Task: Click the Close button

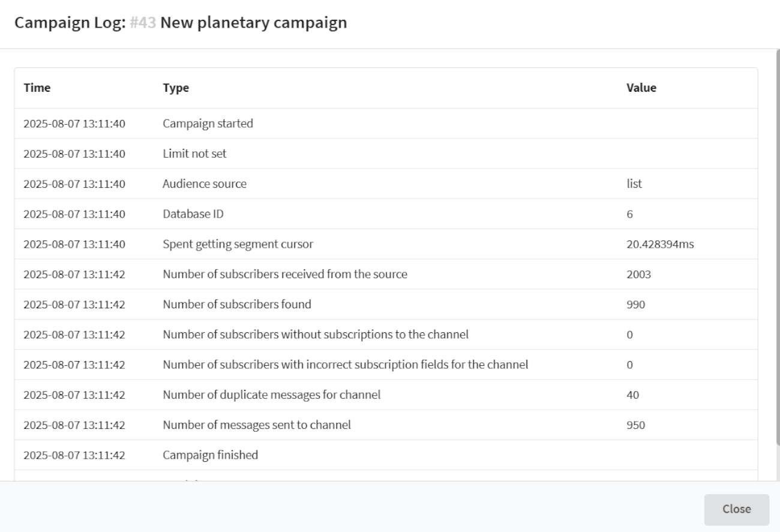Action: click(736, 509)
